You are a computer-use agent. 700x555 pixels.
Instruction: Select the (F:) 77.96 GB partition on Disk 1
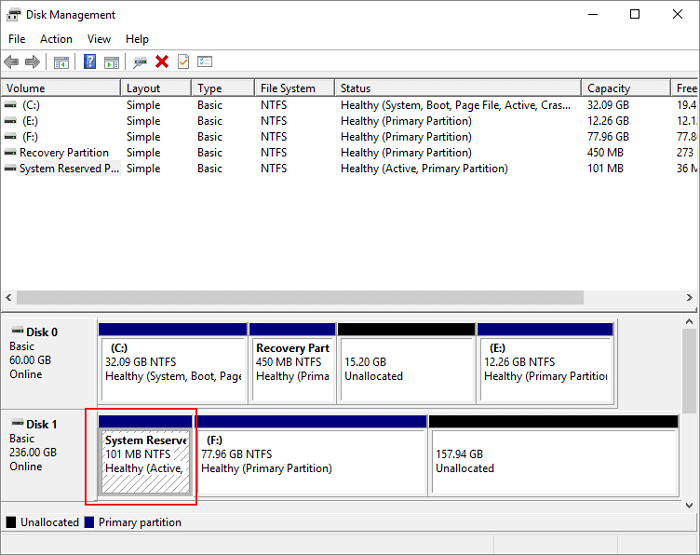point(311,460)
